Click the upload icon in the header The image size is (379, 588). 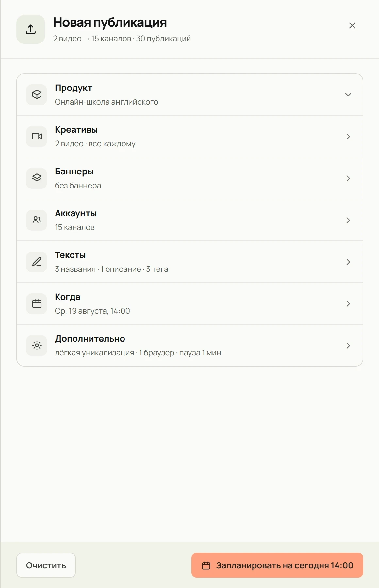(x=31, y=29)
